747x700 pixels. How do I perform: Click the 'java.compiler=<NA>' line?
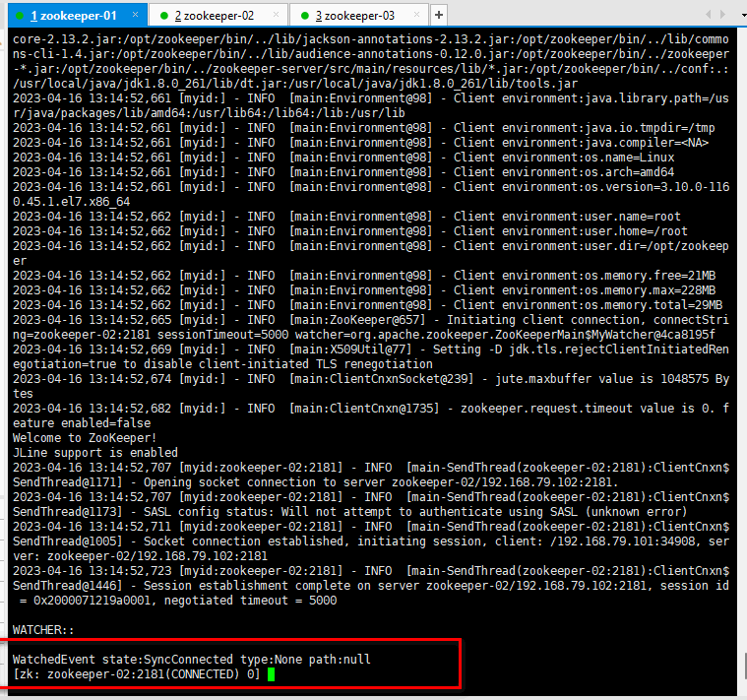pos(360,143)
